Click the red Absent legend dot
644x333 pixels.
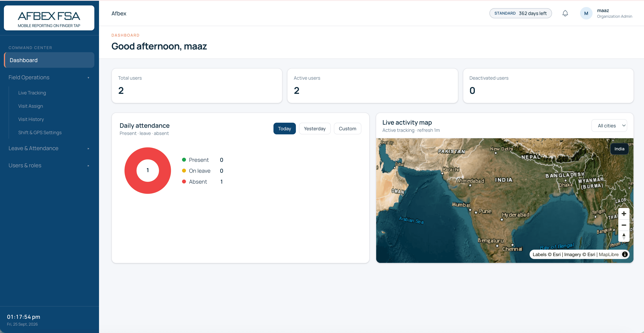184,182
